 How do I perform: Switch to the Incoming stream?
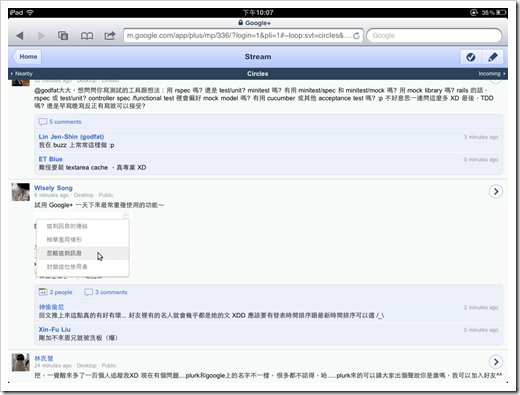[x=492, y=74]
